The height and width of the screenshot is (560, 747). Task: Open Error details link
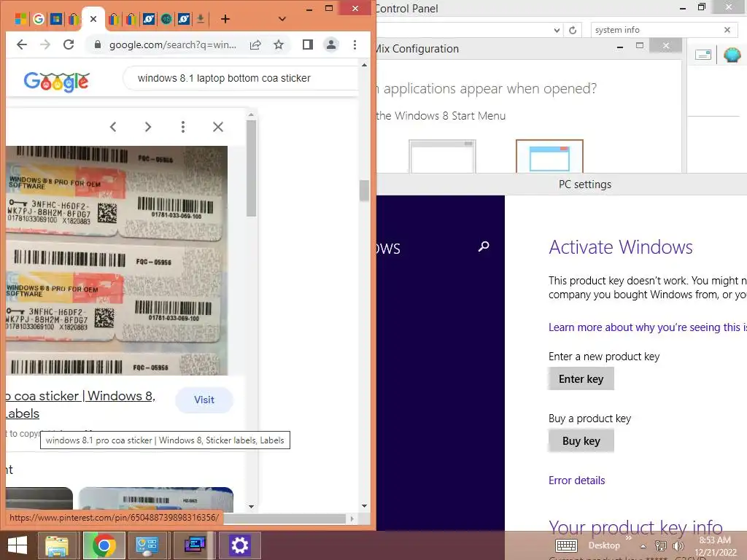point(576,481)
